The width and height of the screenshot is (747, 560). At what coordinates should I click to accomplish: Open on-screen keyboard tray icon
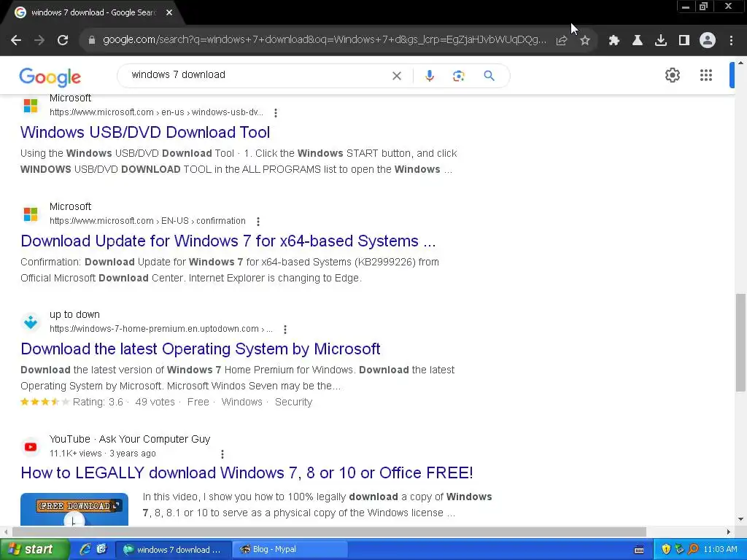[639, 550]
